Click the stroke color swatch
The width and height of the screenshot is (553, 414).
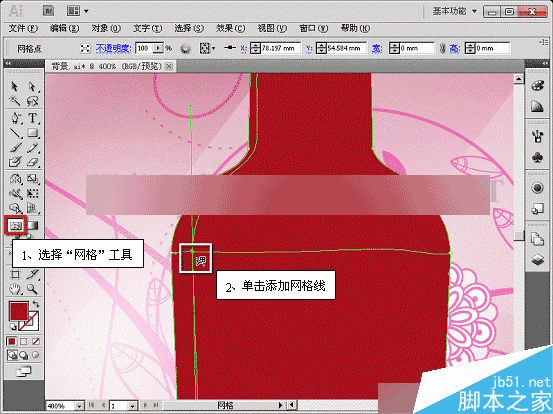(30, 322)
